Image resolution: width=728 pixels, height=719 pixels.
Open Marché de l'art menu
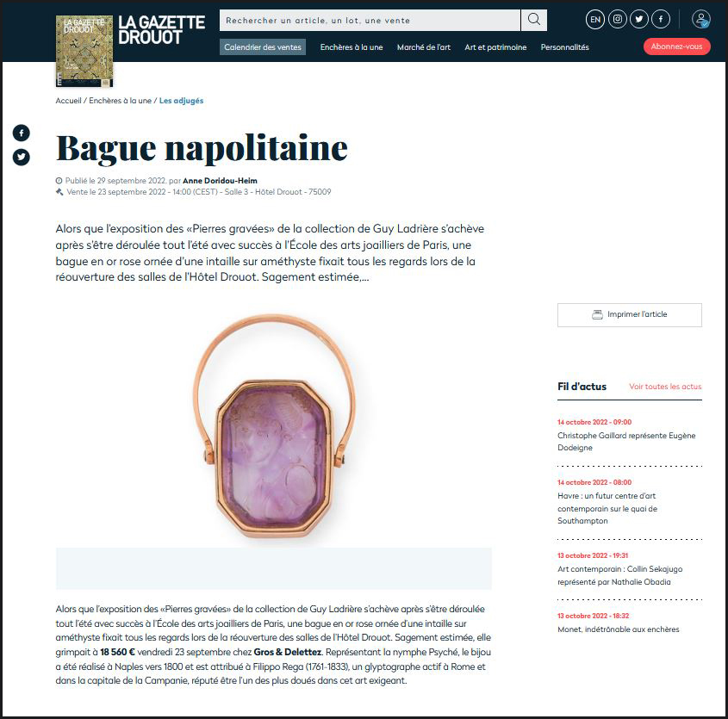pyautogui.click(x=423, y=46)
